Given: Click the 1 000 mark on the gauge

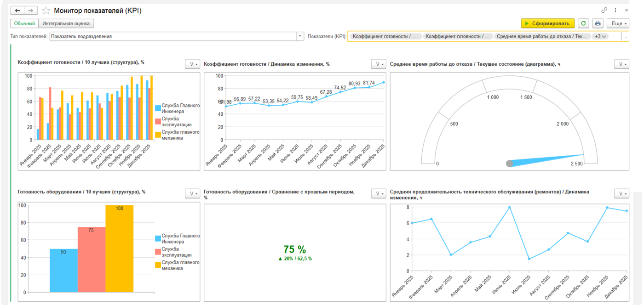Looking at the screenshot, I should 493,97.
